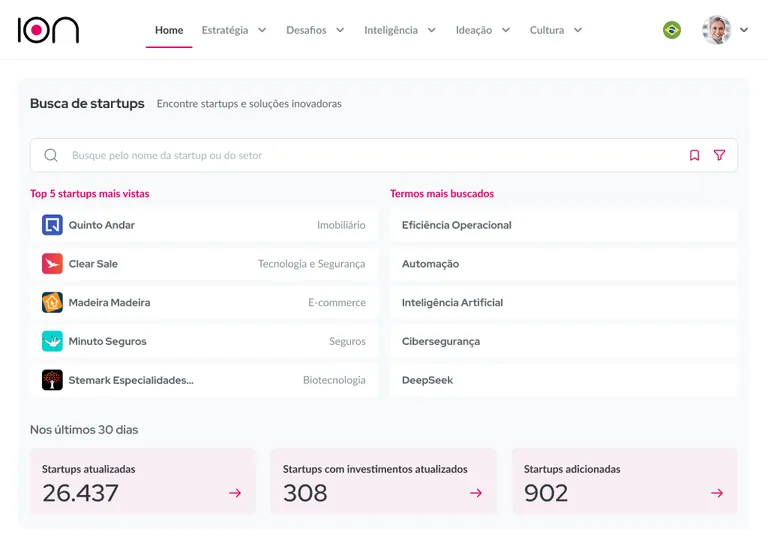Expand the Estratégia dropdown chevron
768x555 pixels.
[x=262, y=30]
